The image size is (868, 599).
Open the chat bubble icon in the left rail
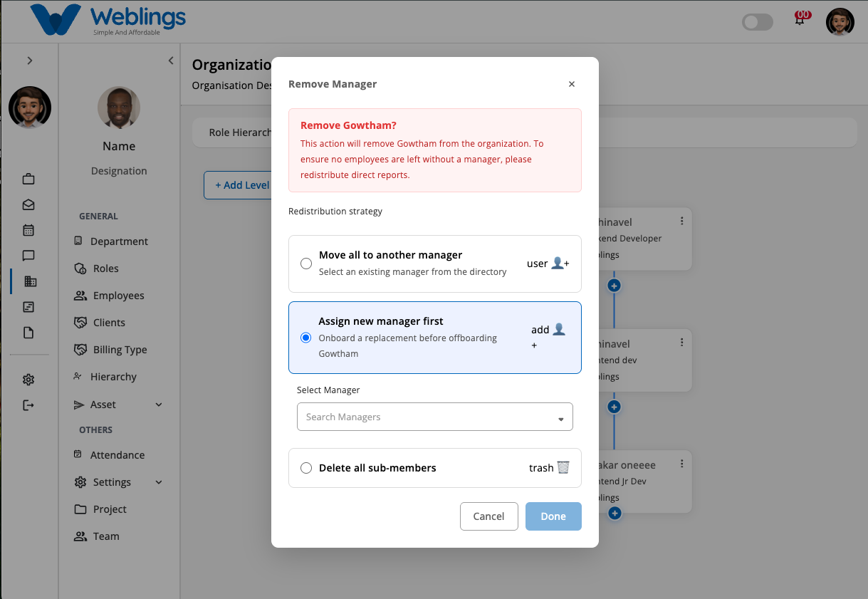coord(28,256)
